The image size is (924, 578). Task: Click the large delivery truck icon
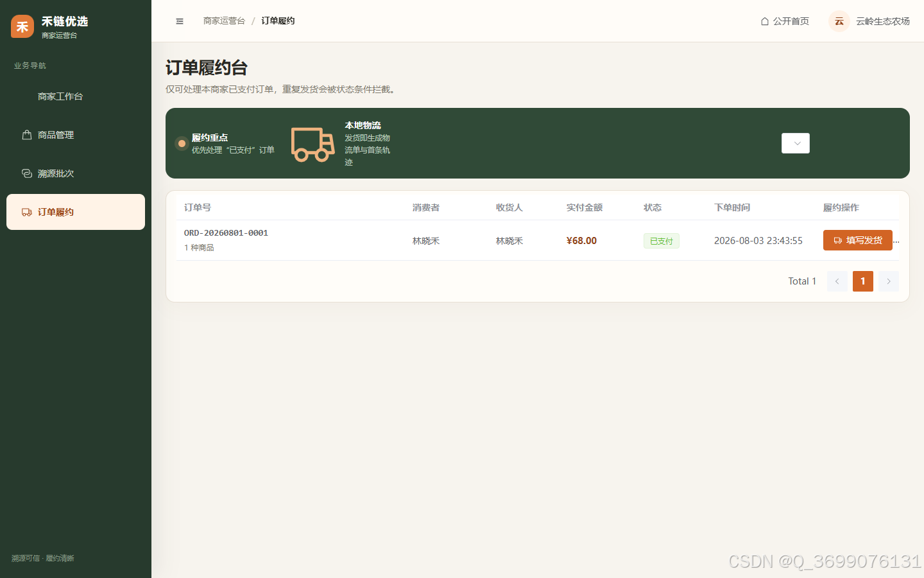pyautogui.click(x=313, y=144)
